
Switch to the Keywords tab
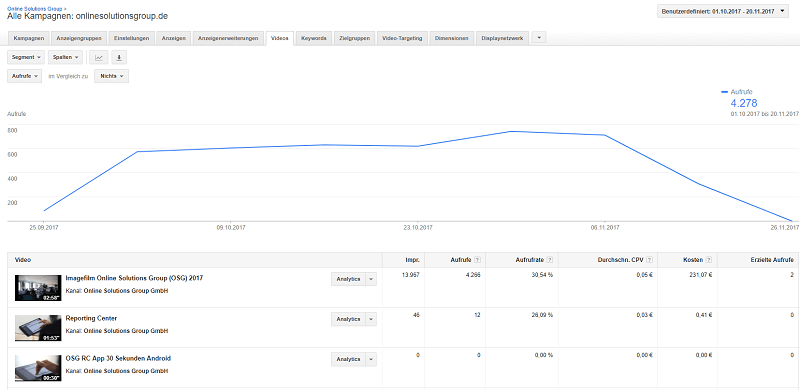pyautogui.click(x=314, y=38)
